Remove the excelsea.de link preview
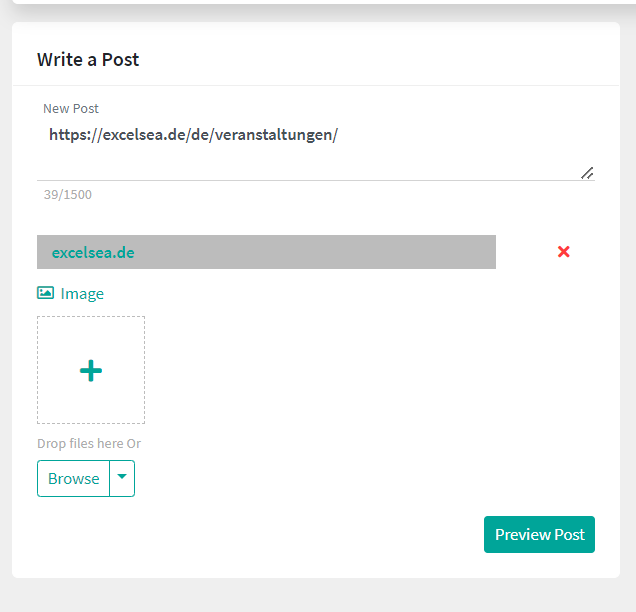The image size is (636, 612). [x=563, y=252]
